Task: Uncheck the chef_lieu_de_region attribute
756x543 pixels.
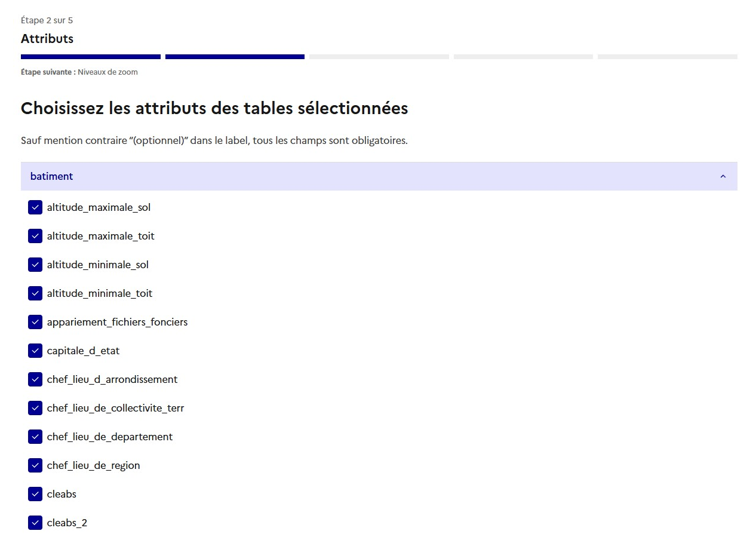Action: pos(35,465)
